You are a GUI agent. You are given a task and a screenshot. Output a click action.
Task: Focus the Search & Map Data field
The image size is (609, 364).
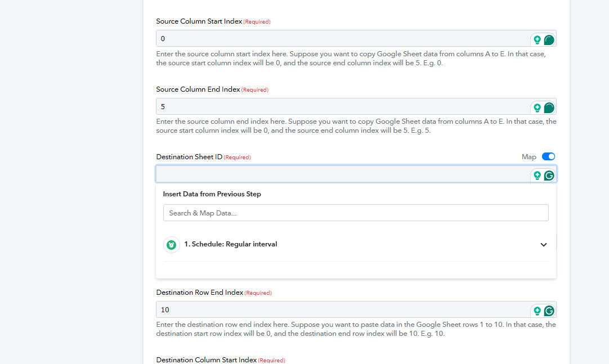pyautogui.click(x=356, y=213)
